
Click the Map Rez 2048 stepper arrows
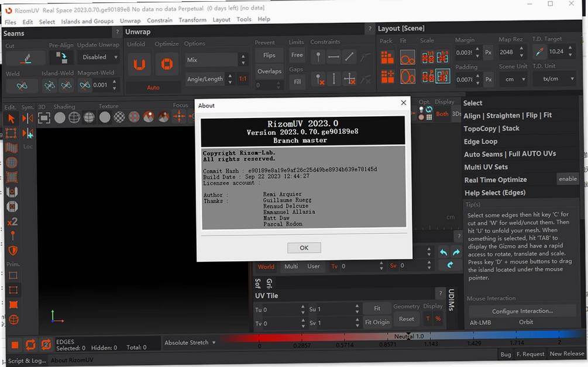521,52
